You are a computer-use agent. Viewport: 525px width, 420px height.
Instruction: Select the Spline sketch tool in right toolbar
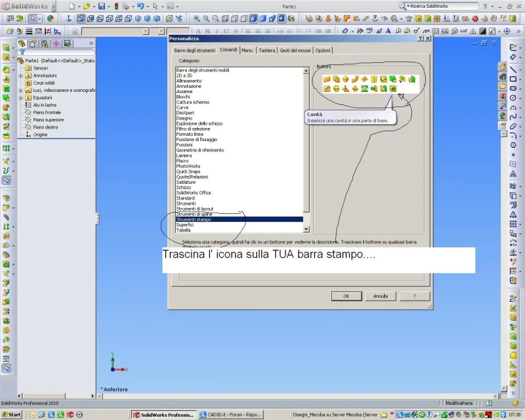[x=513, y=117]
